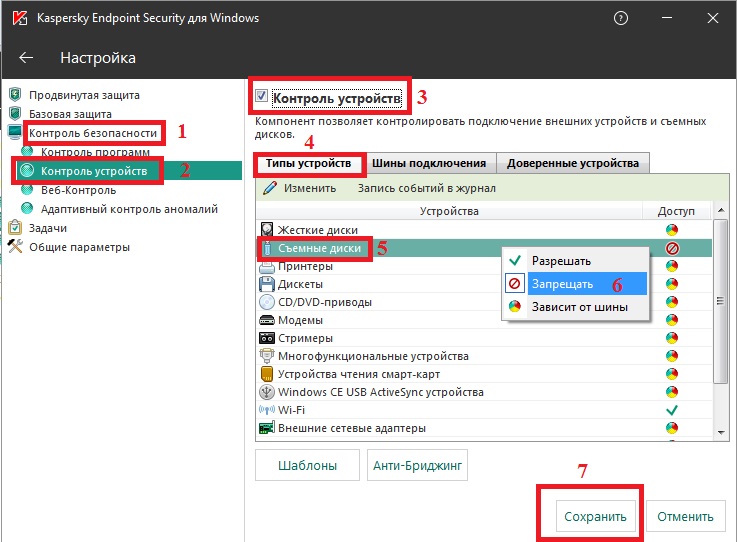Viewport: 737px width, 542px height.
Task: Select the Внешние сетевые адаптеры row text
Action: coord(352,428)
